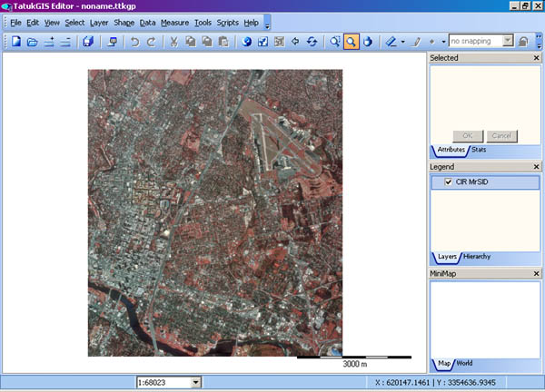Click the Cut scissors icon
This screenshot has width=545, height=392.
(174, 42)
